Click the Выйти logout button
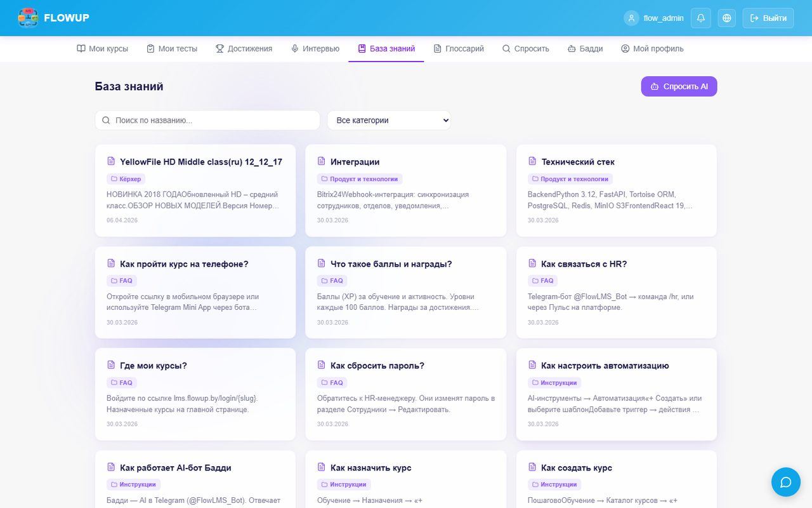 768,18
